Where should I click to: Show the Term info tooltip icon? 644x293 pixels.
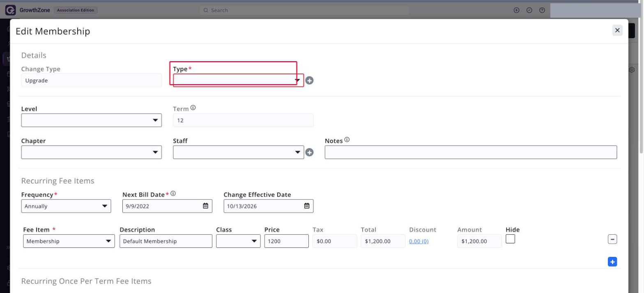click(x=193, y=108)
